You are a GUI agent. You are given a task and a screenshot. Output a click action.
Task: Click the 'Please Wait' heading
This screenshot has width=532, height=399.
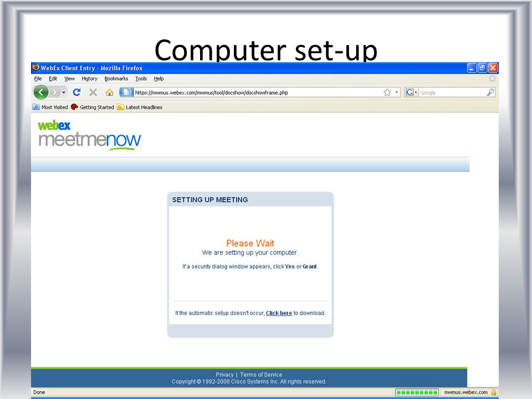[250, 243]
